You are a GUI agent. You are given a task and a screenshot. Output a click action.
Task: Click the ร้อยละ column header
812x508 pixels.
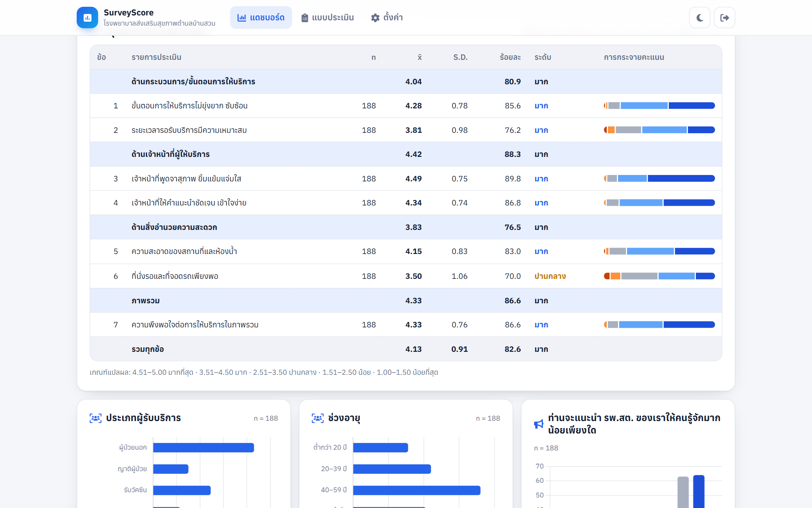[510, 57]
